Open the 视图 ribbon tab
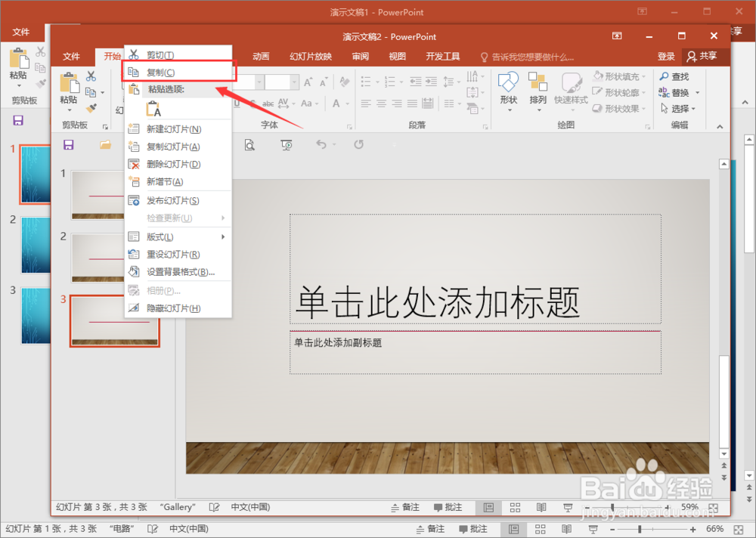The width and height of the screenshot is (756, 538). coord(398,57)
